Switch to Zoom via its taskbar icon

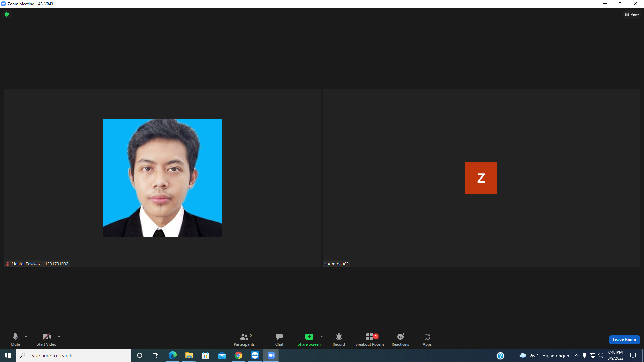[x=271, y=355]
